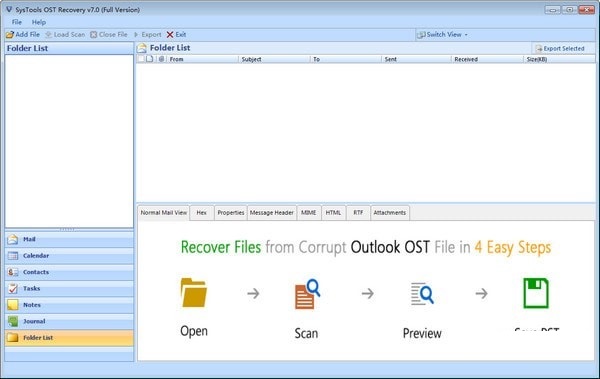Screen dimensions: 600x379
Task: Click the sidebar splitter grip dots
Action: click(x=68, y=229)
